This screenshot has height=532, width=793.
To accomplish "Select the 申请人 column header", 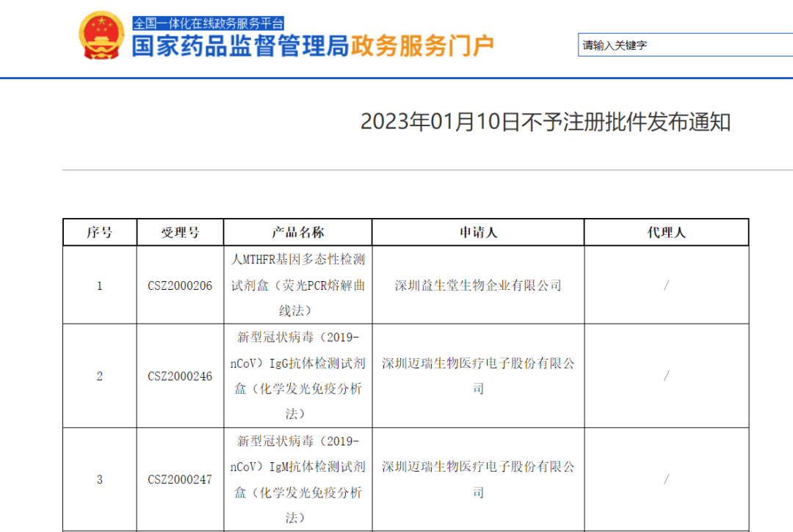I will 478,233.
